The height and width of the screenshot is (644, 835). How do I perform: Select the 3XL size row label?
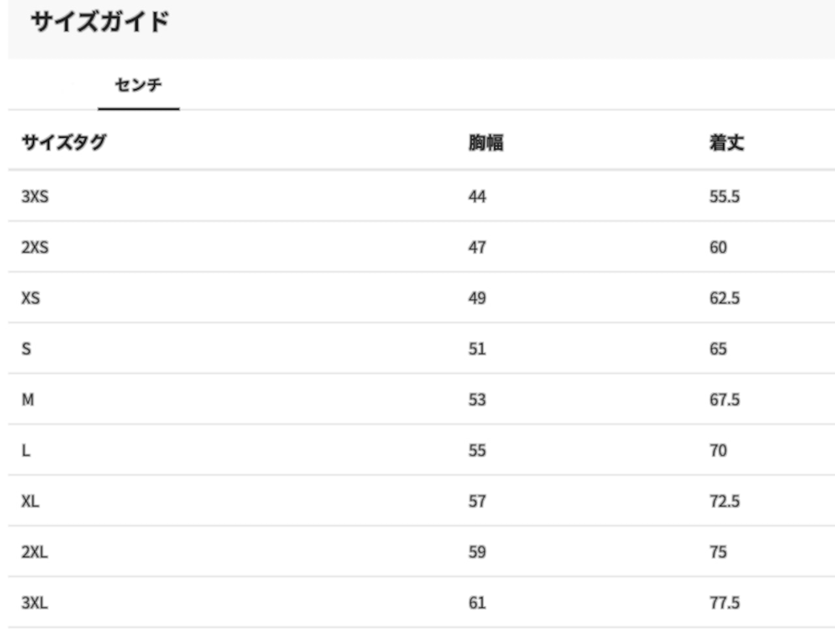coord(35,604)
